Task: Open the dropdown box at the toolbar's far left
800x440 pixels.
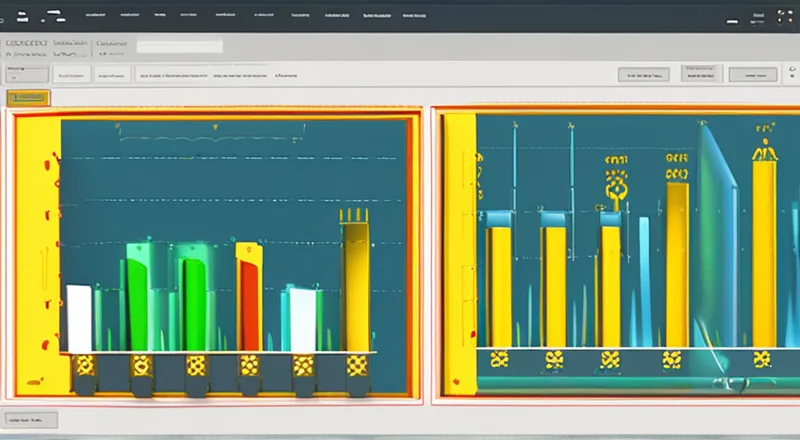Action: pyautogui.click(x=25, y=74)
